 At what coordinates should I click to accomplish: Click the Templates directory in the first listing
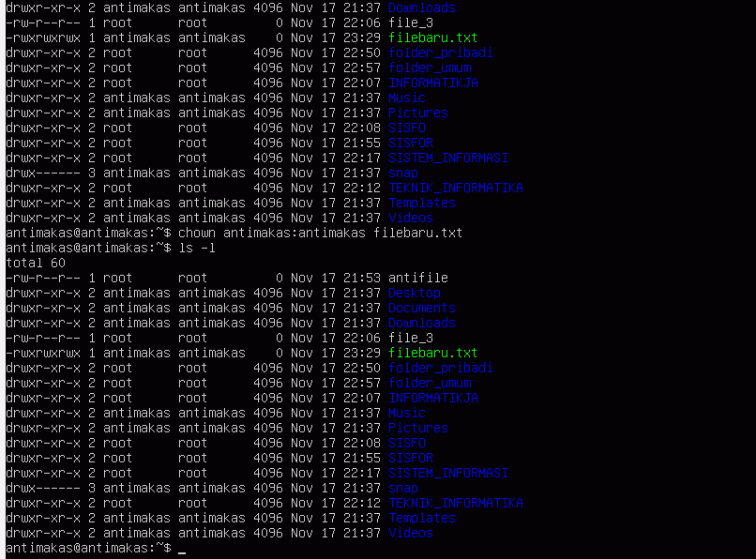[x=422, y=203]
